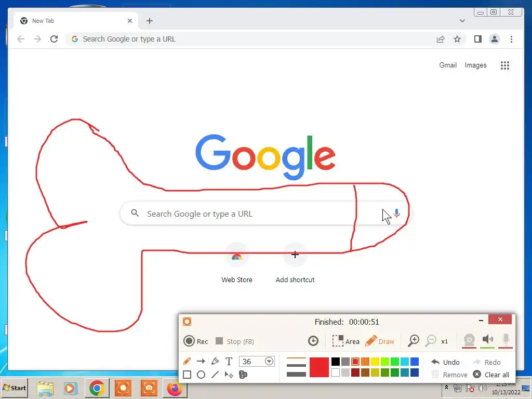This screenshot has width=532, height=399.
Task: Bookmark this tab with the star
Action: pos(457,39)
